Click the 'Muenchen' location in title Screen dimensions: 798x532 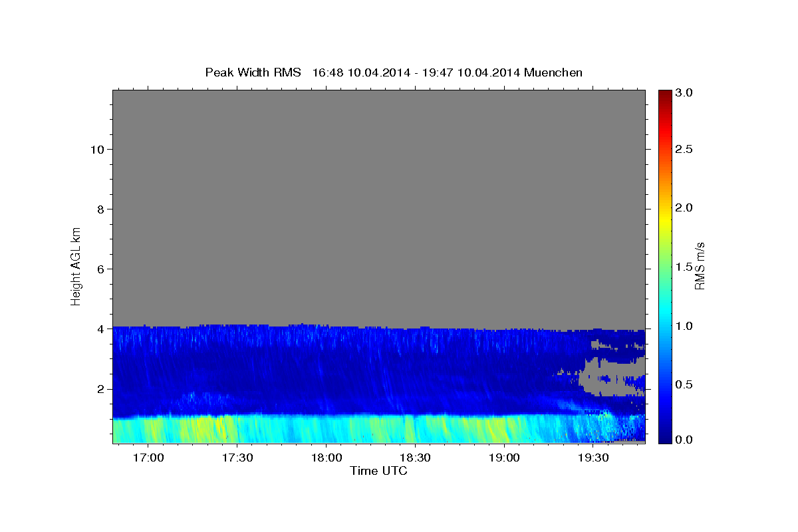tap(553, 72)
